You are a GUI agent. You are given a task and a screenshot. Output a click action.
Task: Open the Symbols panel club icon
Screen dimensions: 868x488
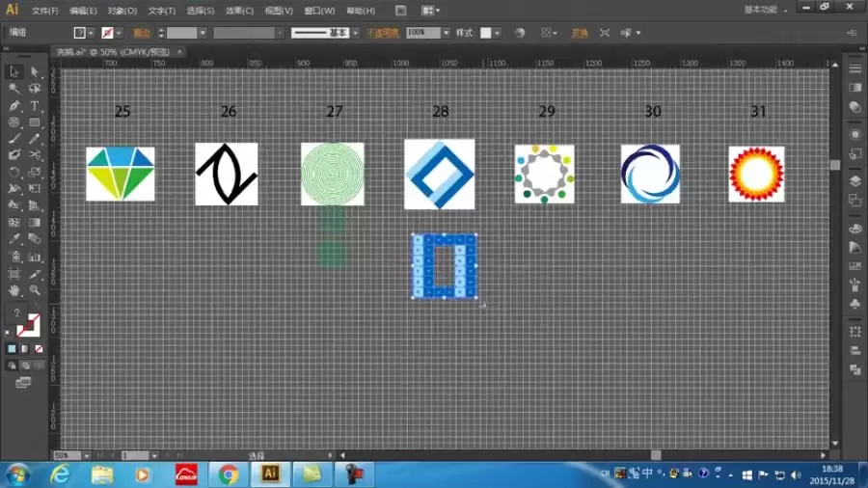(x=855, y=304)
